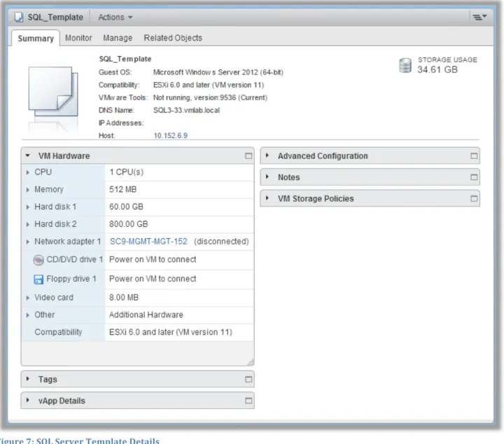
Task: Click the Additional Hardware text
Action: click(146, 314)
